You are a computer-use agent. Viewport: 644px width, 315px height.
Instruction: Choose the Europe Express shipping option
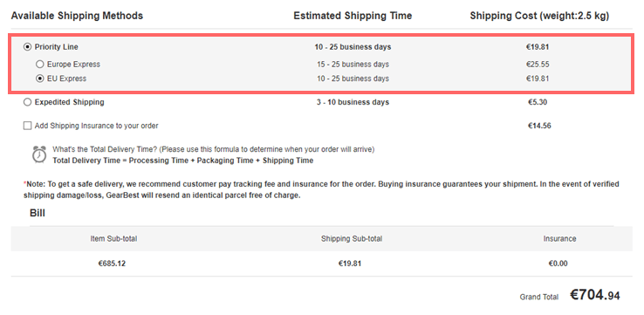coord(39,64)
